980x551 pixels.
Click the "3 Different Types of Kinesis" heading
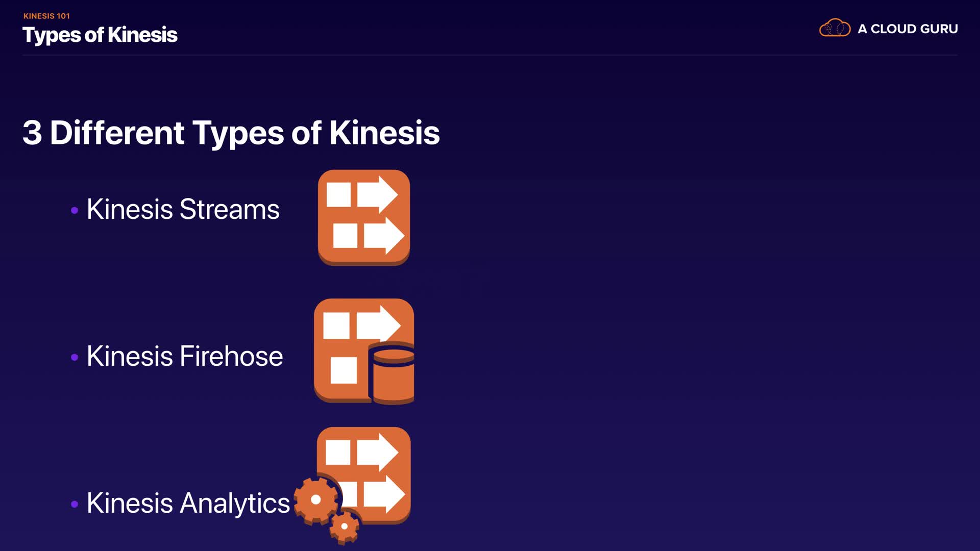coord(231,133)
